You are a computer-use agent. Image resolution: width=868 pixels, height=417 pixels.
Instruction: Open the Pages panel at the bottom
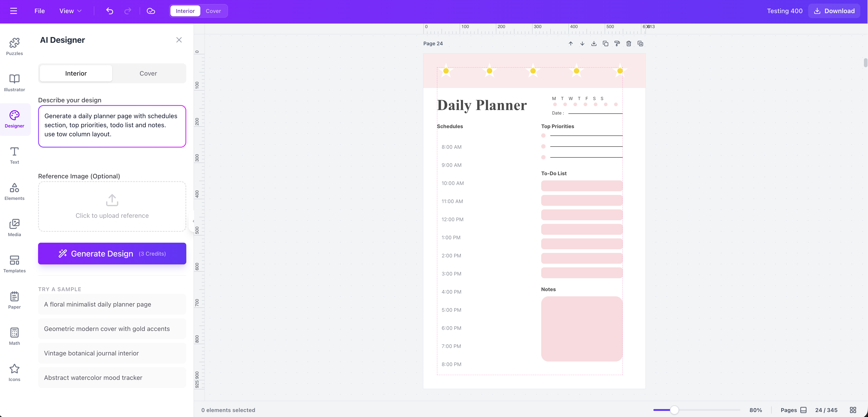click(x=793, y=410)
